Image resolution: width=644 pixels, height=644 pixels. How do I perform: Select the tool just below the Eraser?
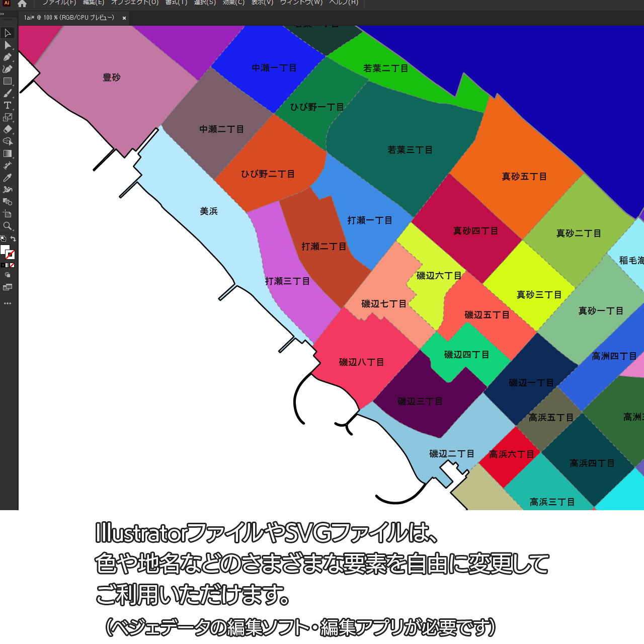(8, 142)
